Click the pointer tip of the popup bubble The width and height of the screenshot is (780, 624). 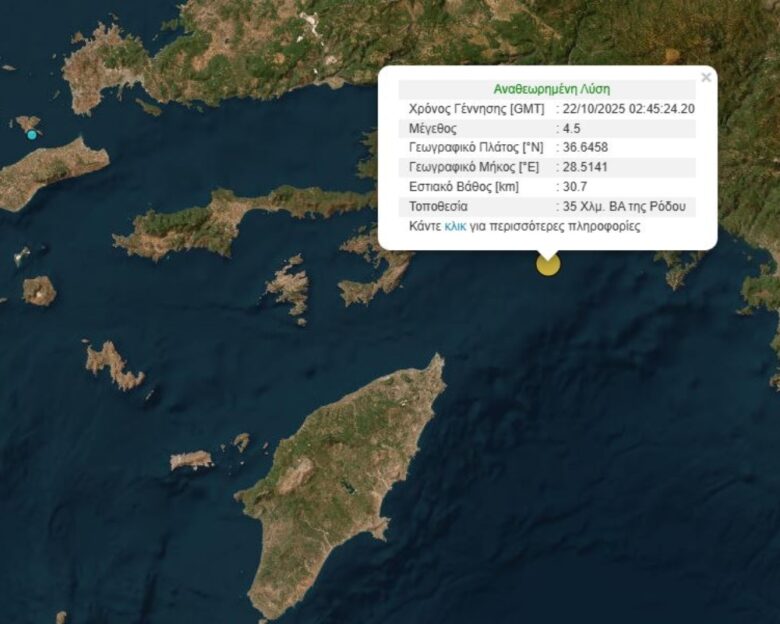[548, 255]
